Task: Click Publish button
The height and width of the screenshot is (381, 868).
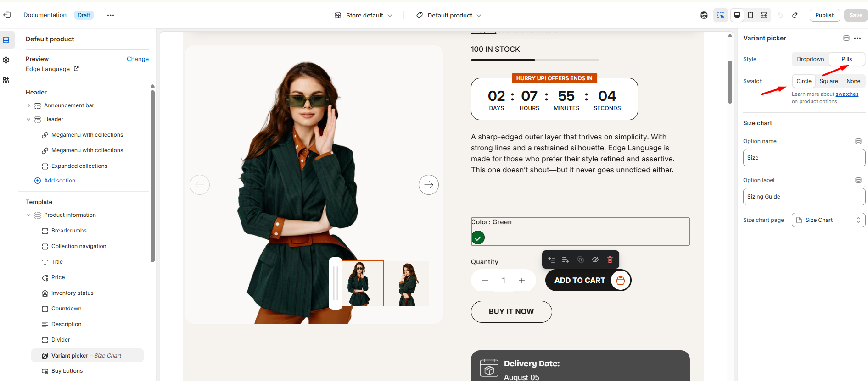Action: 825,15
